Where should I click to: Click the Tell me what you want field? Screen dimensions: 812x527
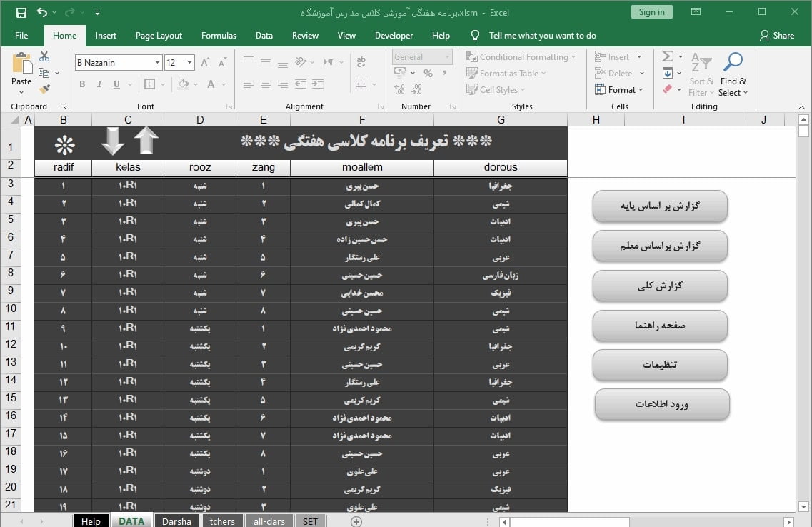(542, 35)
